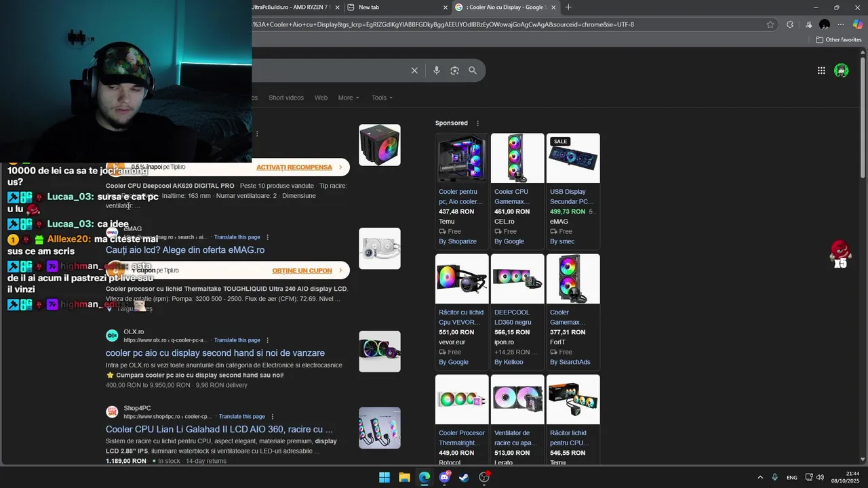868x488 pixels.
Task: Open the Sponsored options three-dot menu
Action: coord(477,123)
